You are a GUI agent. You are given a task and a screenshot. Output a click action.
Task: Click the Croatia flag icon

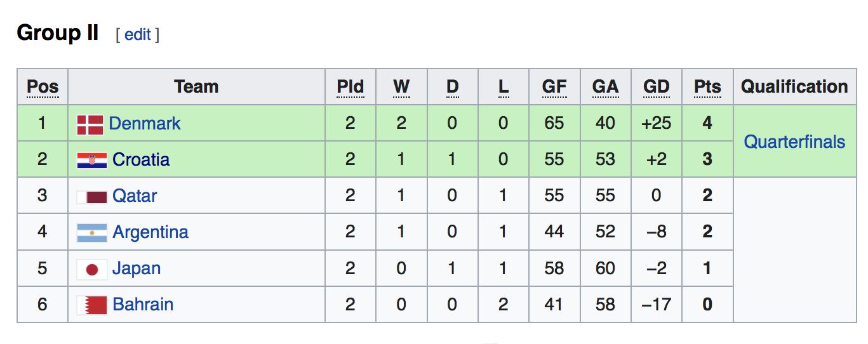point(92,160)
